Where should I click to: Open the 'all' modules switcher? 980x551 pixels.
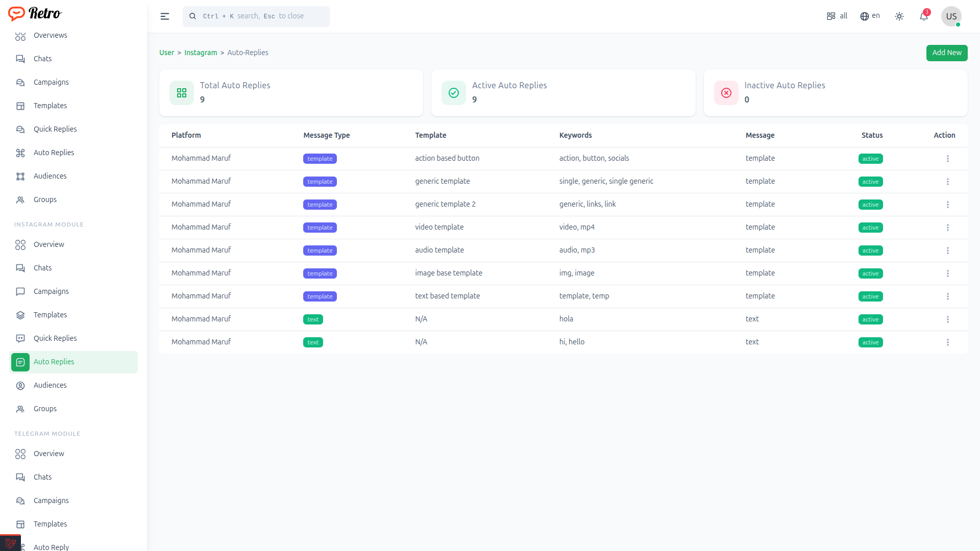(x=837, y=16)
